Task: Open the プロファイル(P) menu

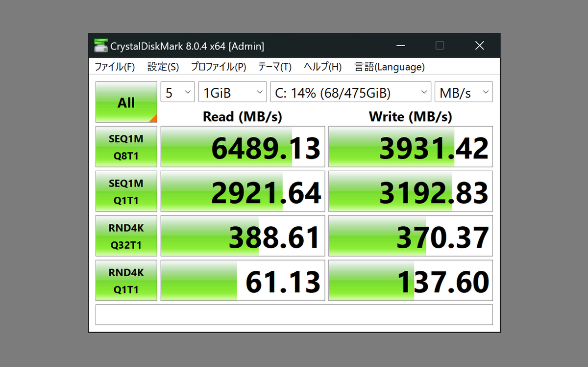Action: [x=219, y=67]
